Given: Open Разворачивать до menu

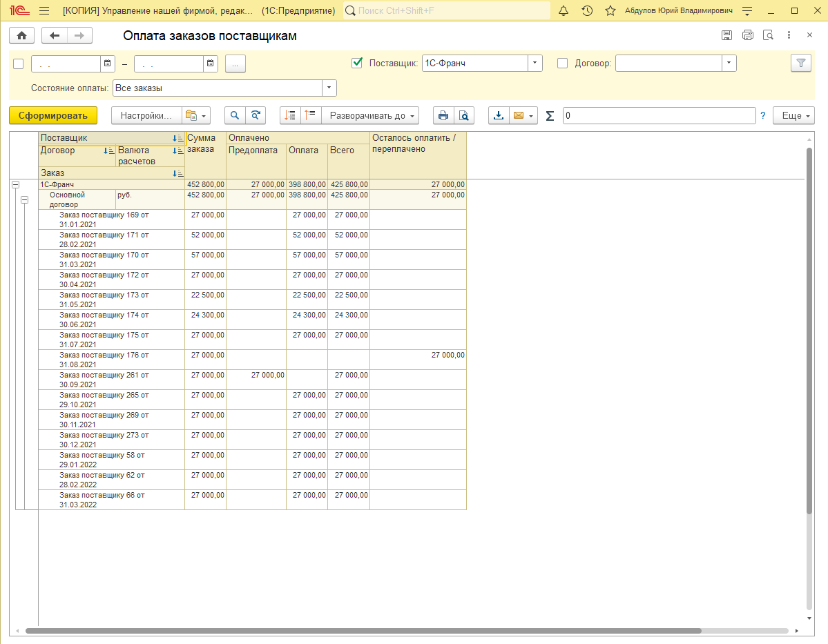Looking at the screenshot, I should [370, 115].
